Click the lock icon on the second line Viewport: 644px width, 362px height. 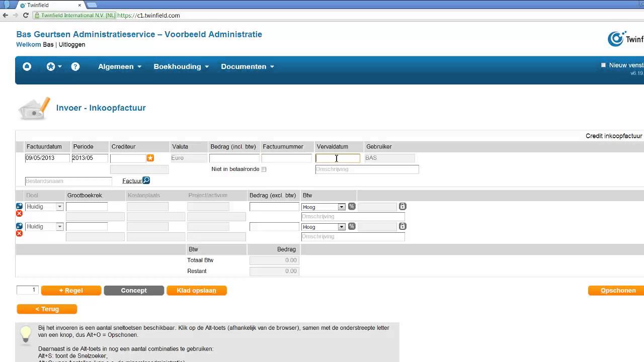tap(403, 226)
